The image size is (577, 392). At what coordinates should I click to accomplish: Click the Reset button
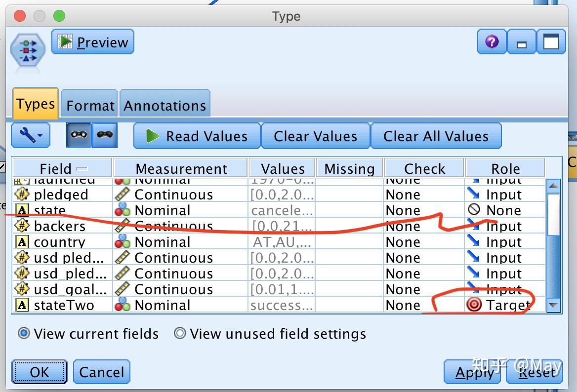coord(535,372)
